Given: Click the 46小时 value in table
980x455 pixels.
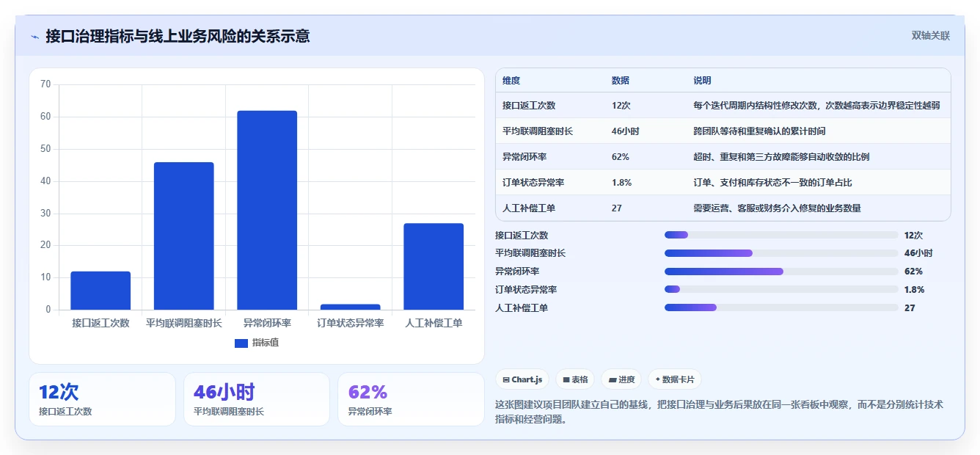Looking at the screenshot, I should 625,131.
